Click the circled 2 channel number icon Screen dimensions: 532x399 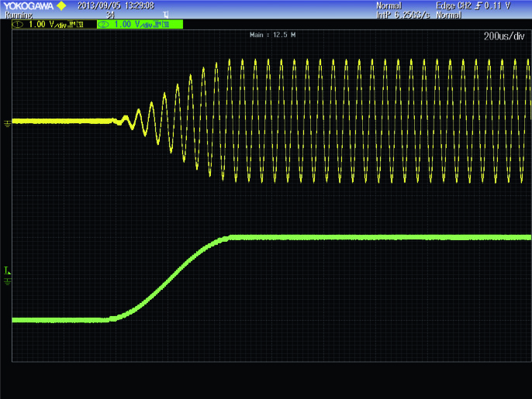click(103, 25)
